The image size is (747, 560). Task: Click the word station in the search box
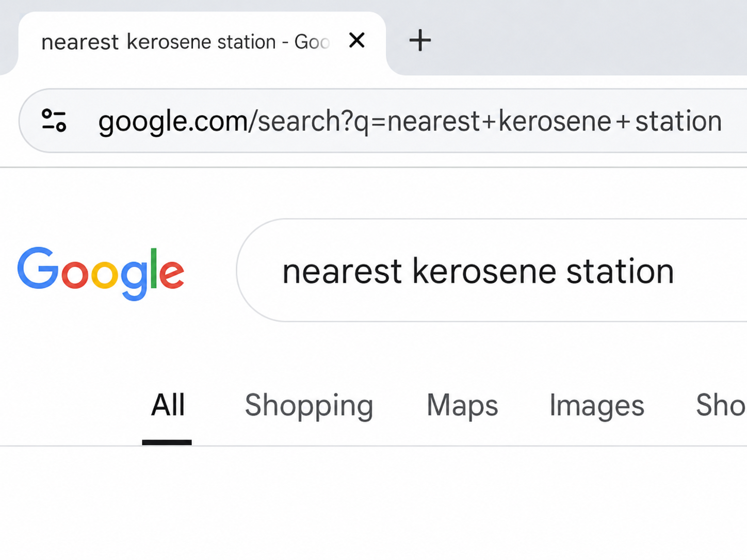tap(620, 272)
